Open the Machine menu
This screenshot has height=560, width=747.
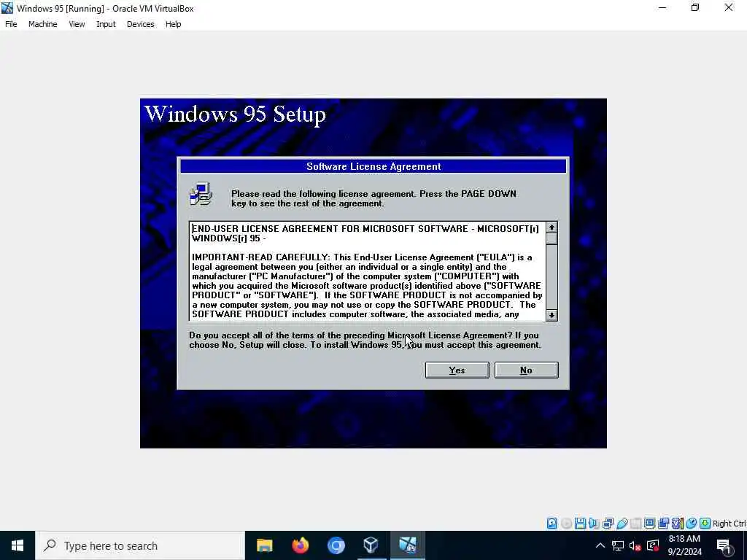[43, 24]
